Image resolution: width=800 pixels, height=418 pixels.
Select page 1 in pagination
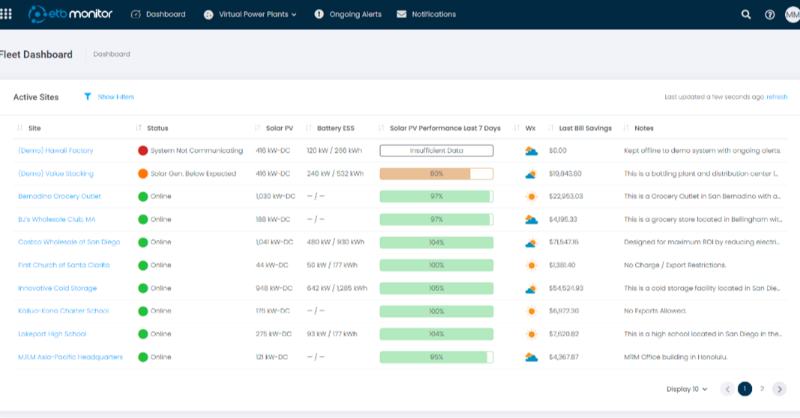coord(744,389)
